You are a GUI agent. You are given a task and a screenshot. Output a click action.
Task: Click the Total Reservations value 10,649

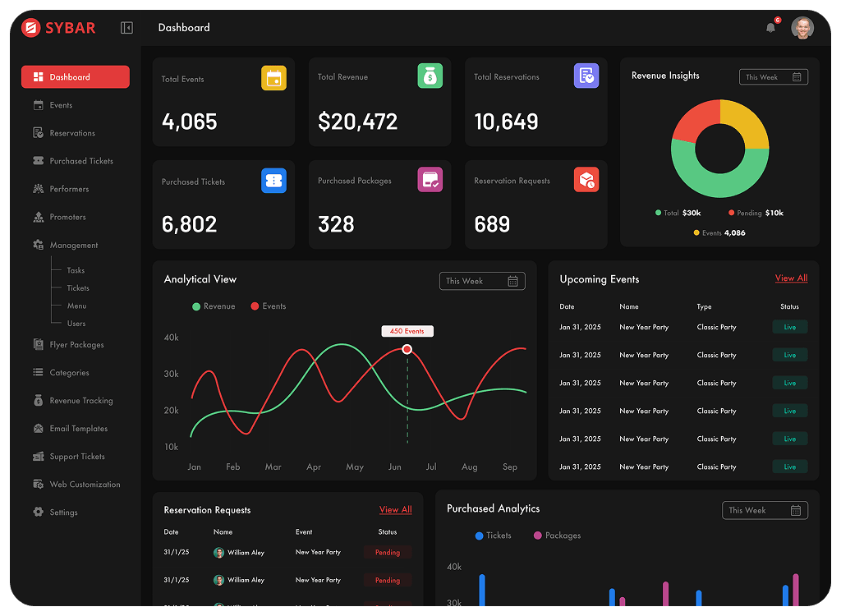(x=506, y=122)
